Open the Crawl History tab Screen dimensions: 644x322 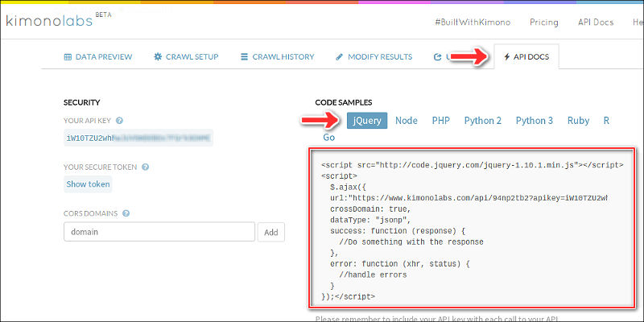coord(277,56)
